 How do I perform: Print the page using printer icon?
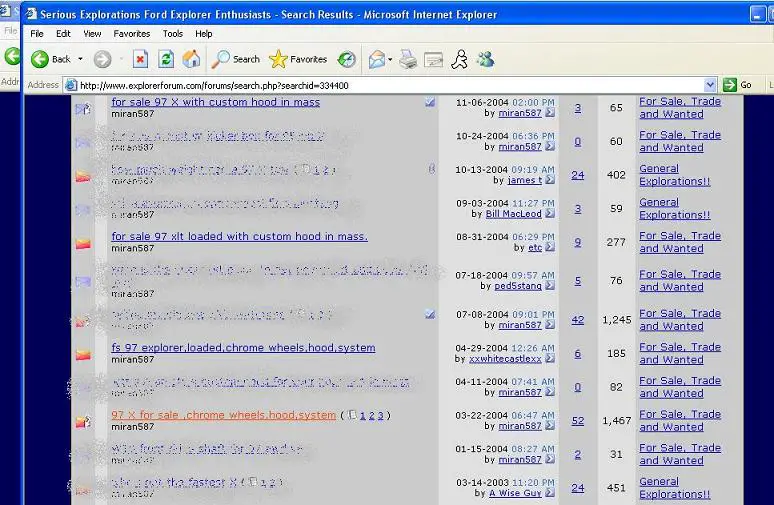[x=408, y=60]
